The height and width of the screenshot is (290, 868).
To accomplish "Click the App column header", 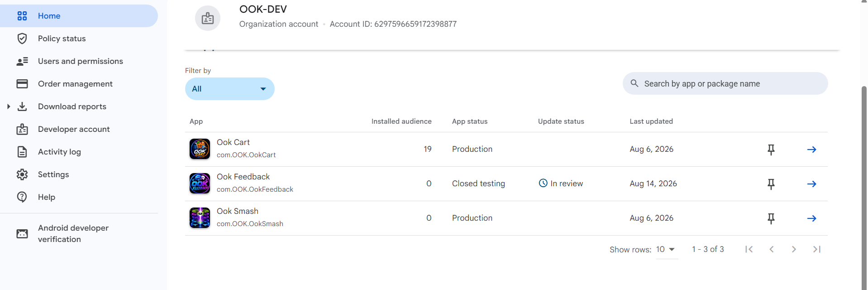I will click(x=196, y=121).
